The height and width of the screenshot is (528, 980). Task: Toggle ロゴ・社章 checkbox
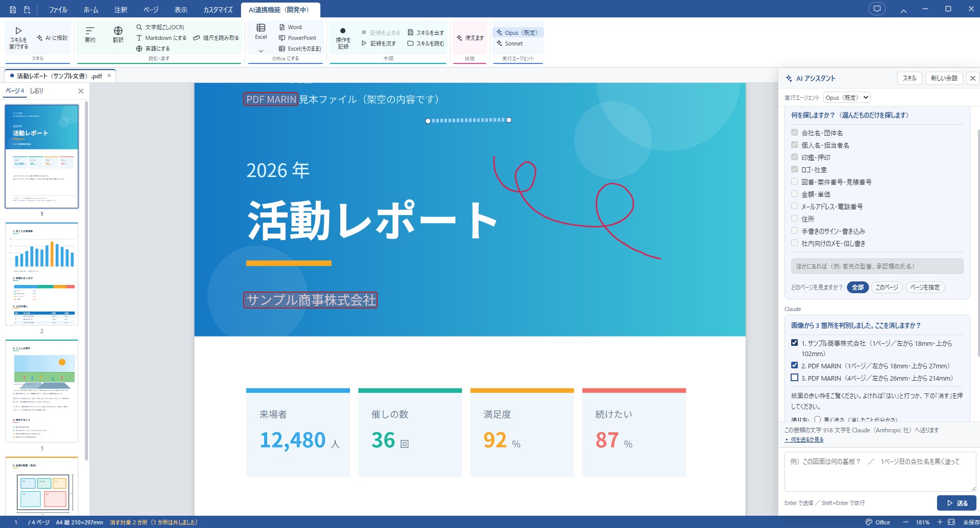[794, 169]
